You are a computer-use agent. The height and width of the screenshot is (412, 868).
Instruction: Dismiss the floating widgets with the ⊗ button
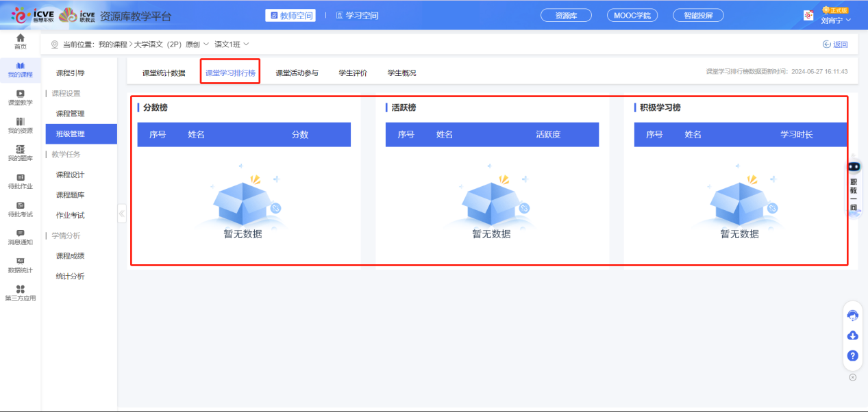tap(852, 376)
